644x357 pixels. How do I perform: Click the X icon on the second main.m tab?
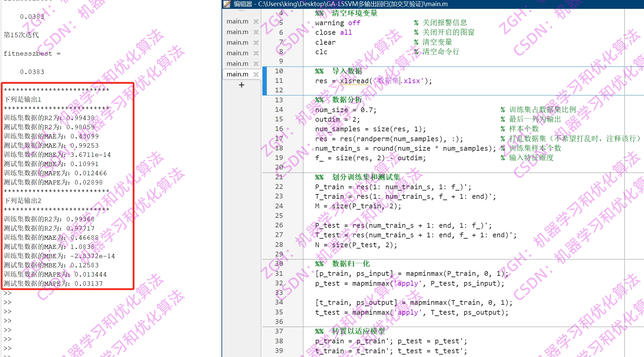(256, 32)
